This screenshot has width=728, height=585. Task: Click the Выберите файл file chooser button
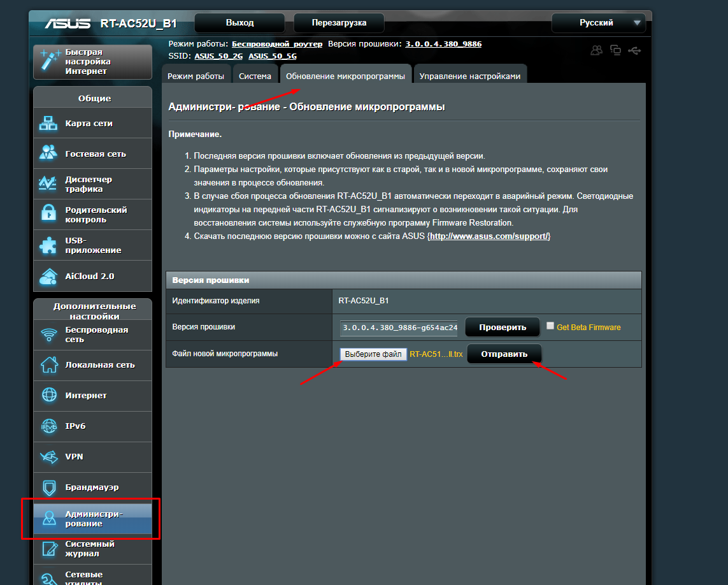(373, 354)
